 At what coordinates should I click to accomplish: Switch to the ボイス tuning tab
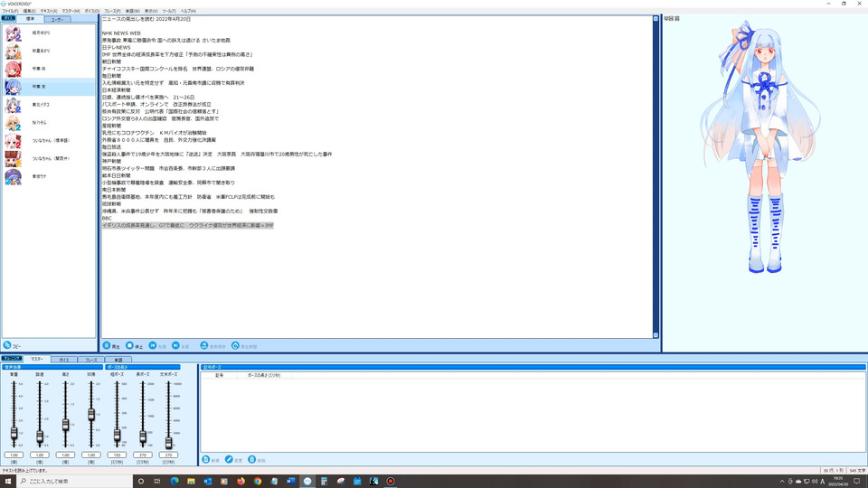coord(64,360)
